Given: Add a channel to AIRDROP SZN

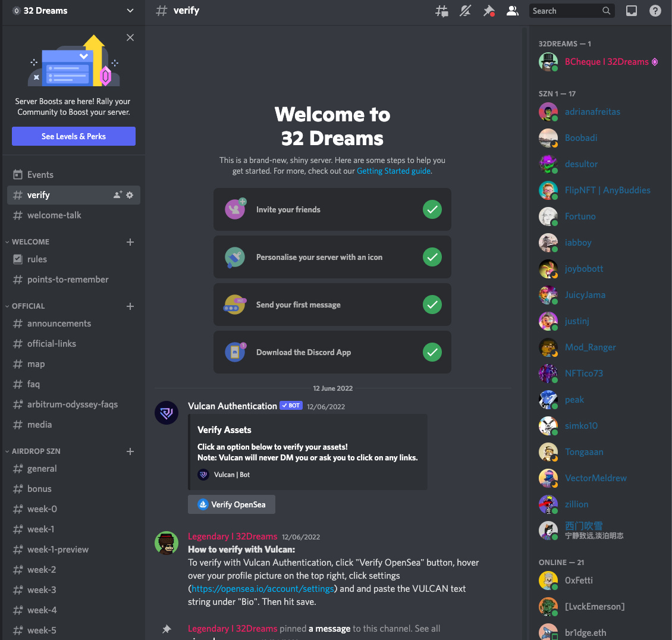Looking at the screenshot, I should pyautogui.click(x=130, y=451).
